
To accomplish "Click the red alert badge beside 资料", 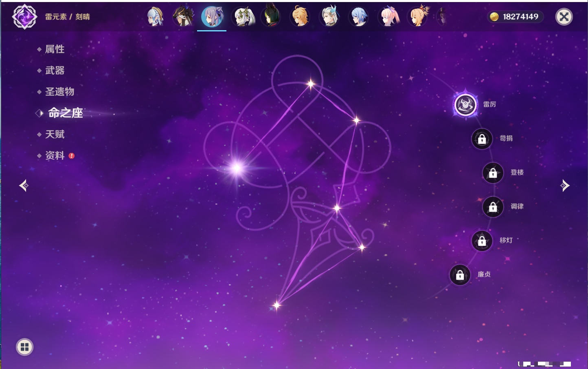I will coord(72,156).
